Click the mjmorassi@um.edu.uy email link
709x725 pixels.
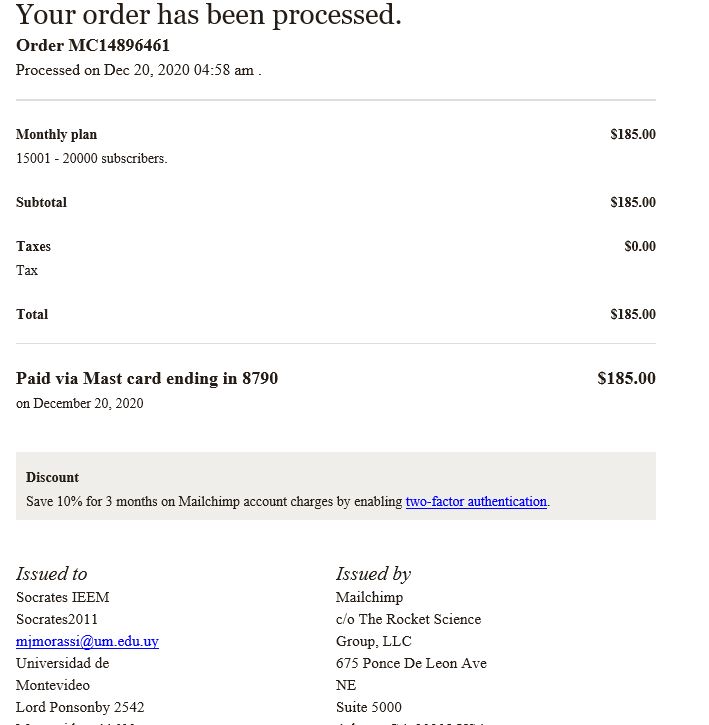87,641
